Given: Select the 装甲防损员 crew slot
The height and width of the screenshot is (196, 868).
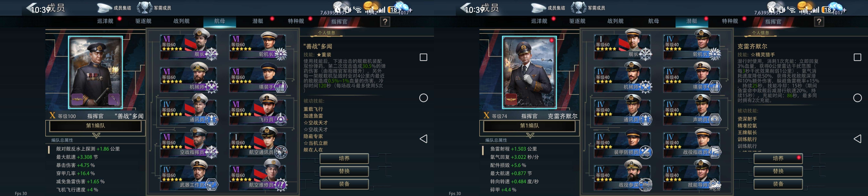Looking at the screenshot, I should click(x=623, y=143).
